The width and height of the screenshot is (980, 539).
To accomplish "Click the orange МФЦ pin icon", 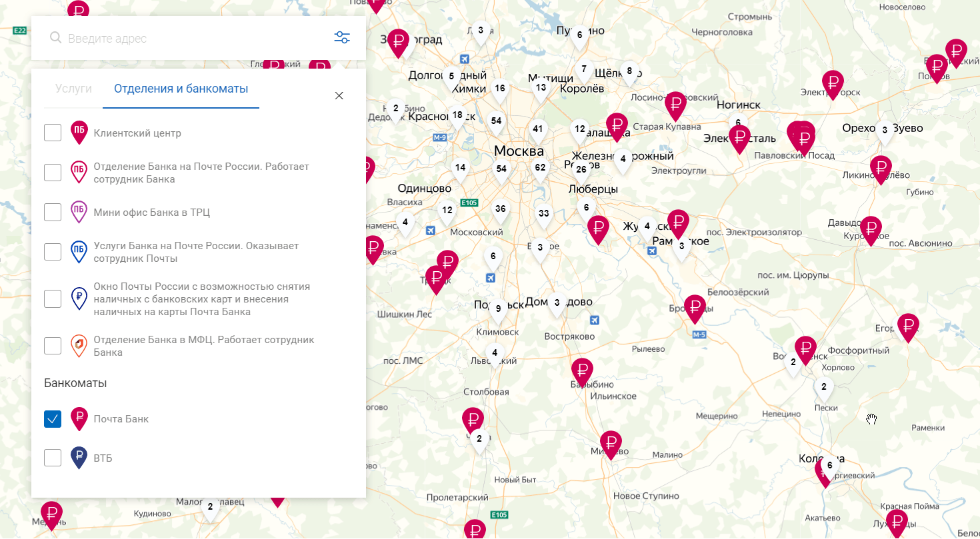I will [x=79, y=345].
